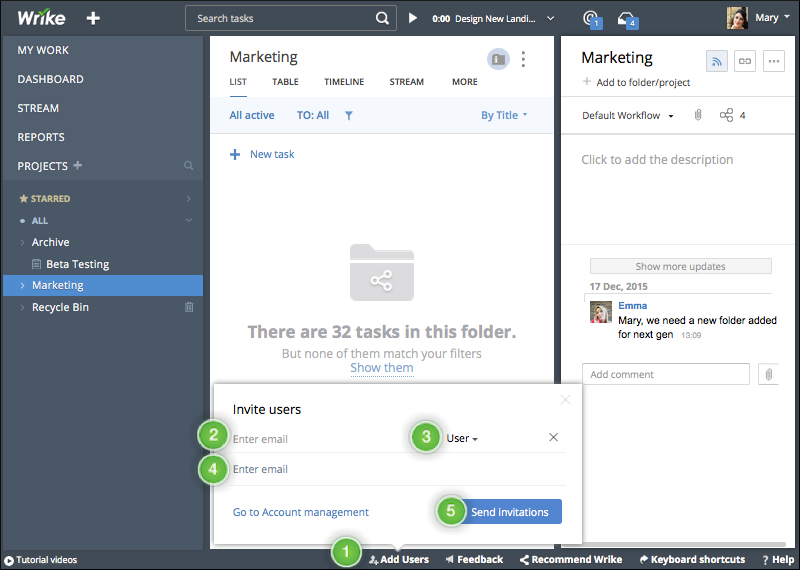Close the Invite users popup

click(565, 400)
